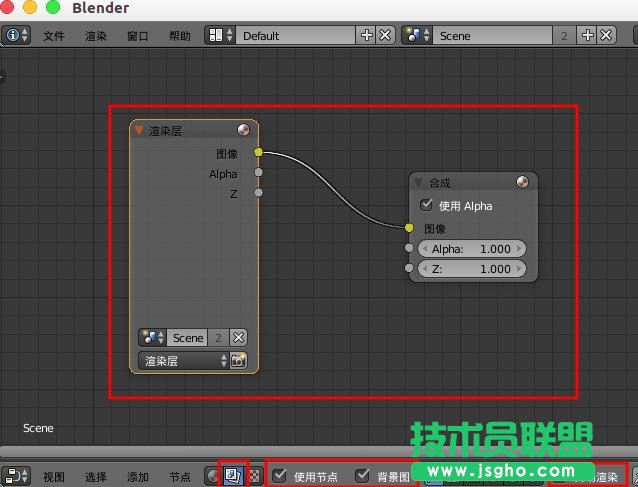Image resolution: width=638 pixels, height=487 pixels.
Task: Open the 选择 menu
Action: point(96,477)
